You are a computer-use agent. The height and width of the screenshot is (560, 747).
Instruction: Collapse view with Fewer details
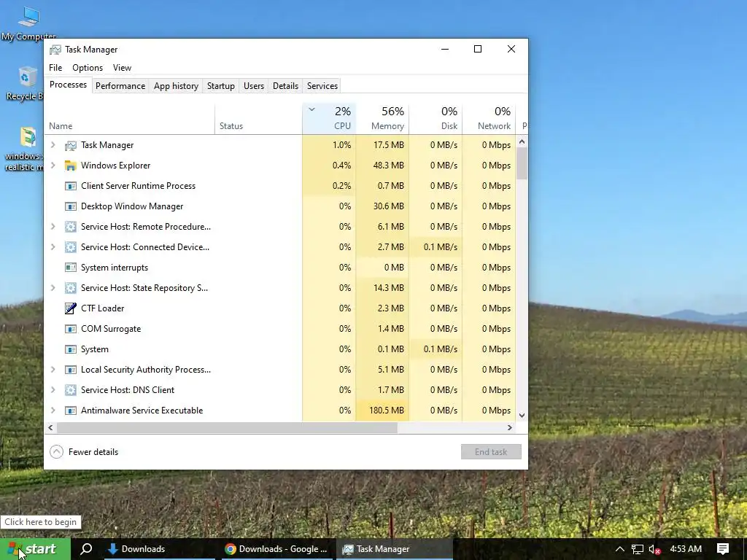click(84, 452)
